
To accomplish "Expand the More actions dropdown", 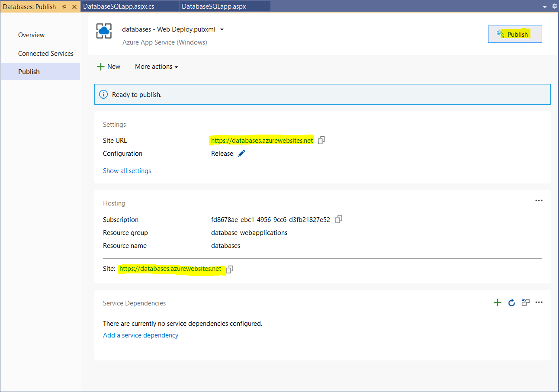I will tap(157, 67).
